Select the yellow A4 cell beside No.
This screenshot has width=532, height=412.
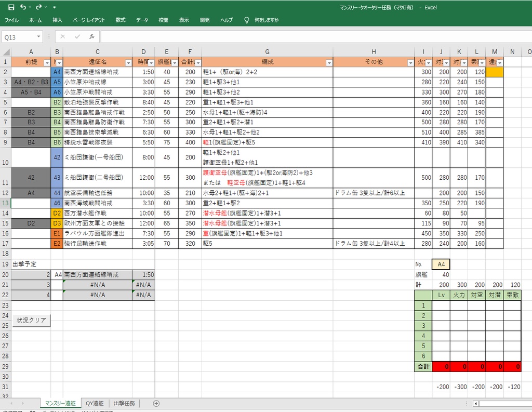[441, 264]
